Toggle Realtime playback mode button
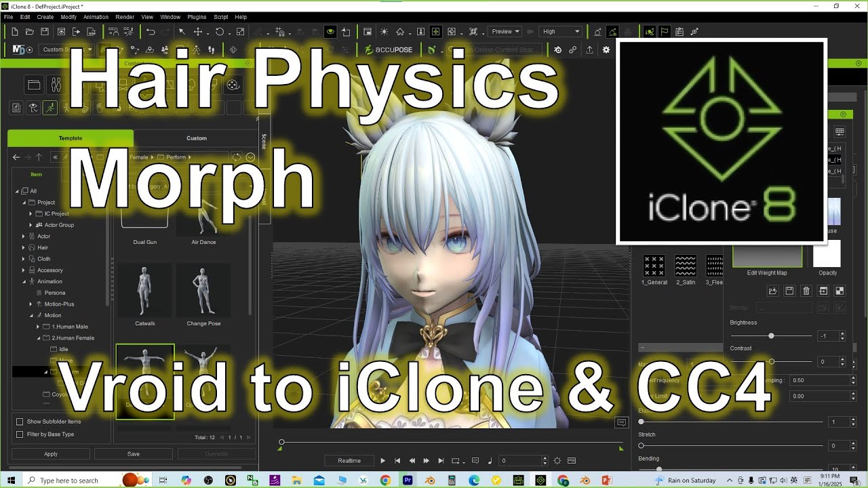Screen dimensions: 868x488 click(x=349, y=461)
